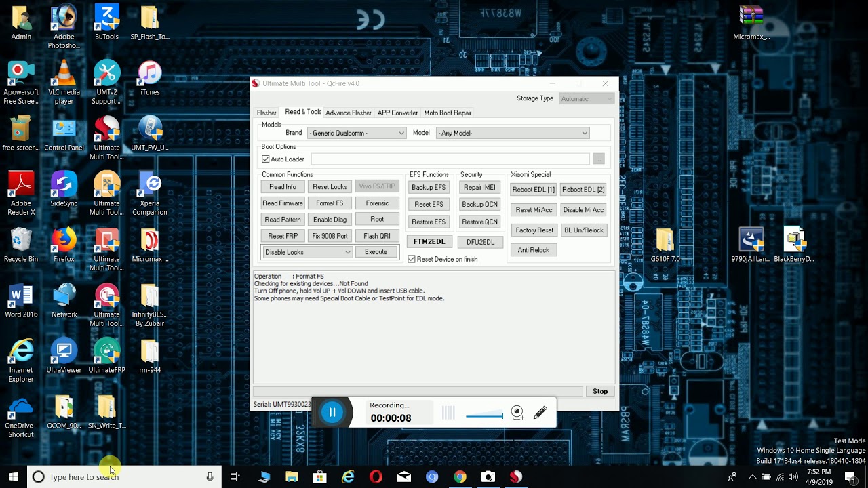Open the InfinityBEST By Zubair folder

click(x=150, y=305)
